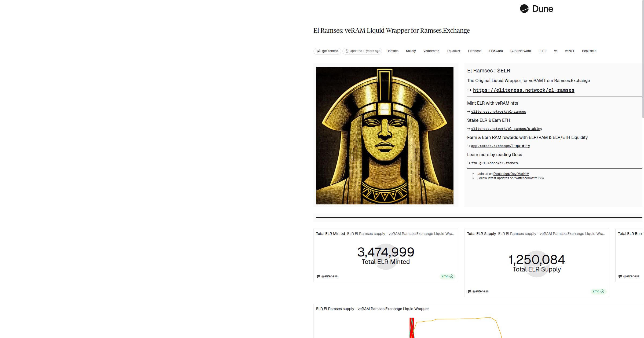Click @eliteness icon under Total ELR Supply
Viewport: 644px width, 338px height.
pos(469,291)
